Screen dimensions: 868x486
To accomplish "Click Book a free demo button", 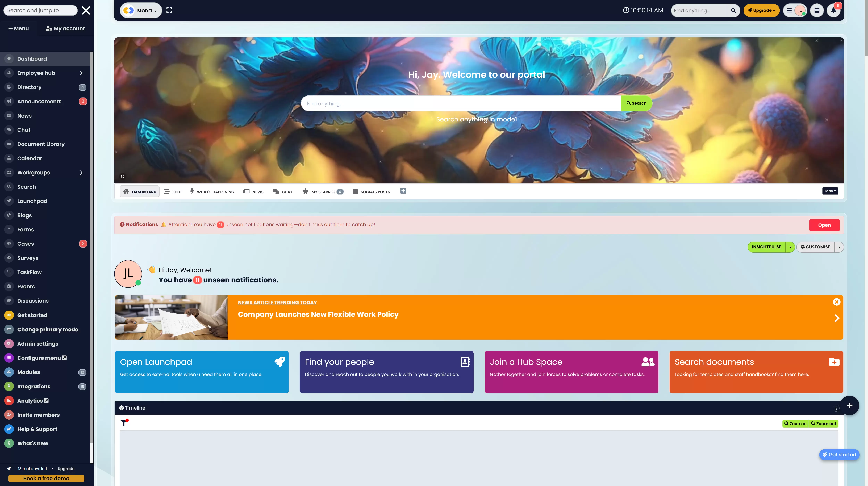I will coord(46,478).
